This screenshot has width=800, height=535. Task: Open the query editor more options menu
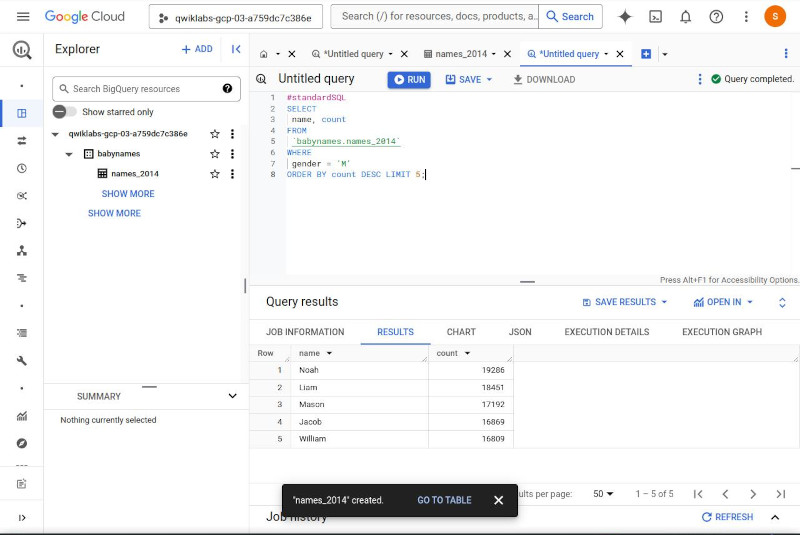click(x=699, y=79)
